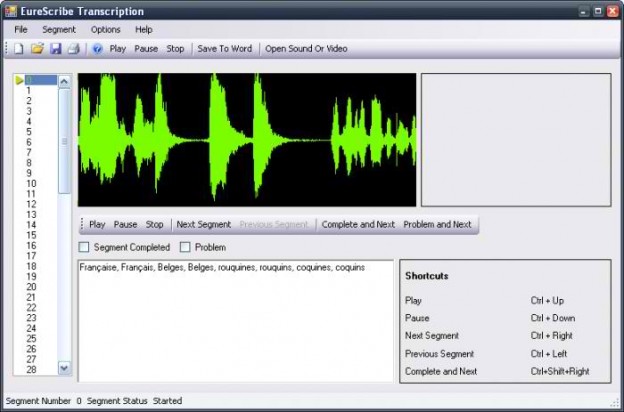
Task: Click the segment list scrollbar thumb
Action: click(64, 141)
